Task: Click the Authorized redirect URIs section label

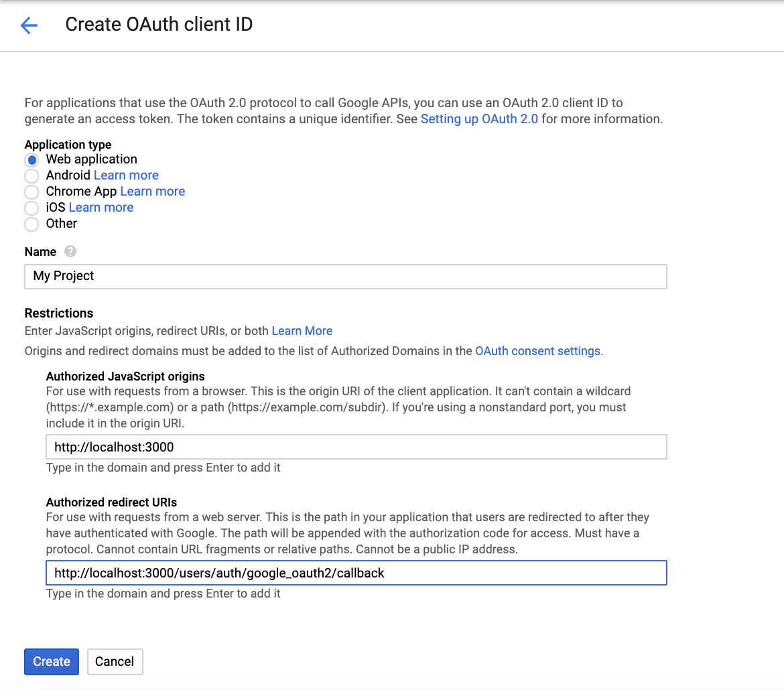Action: click(121, 502)
